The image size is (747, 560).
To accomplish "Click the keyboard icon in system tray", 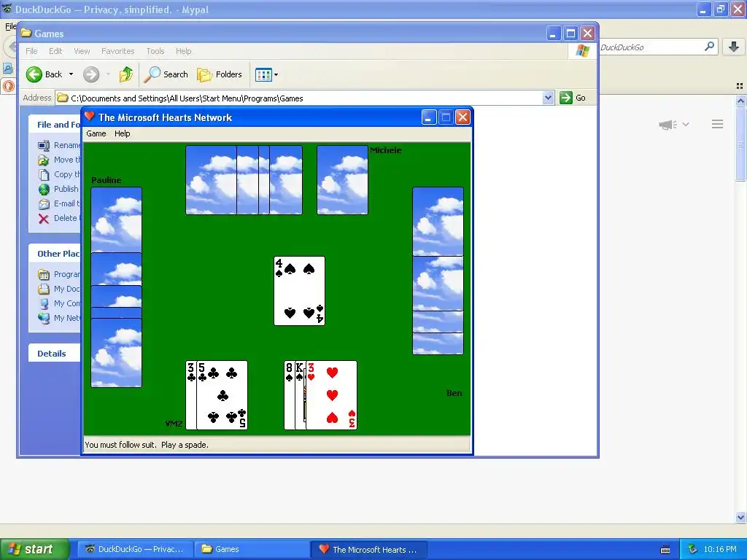I will click(x=665, y=550).
